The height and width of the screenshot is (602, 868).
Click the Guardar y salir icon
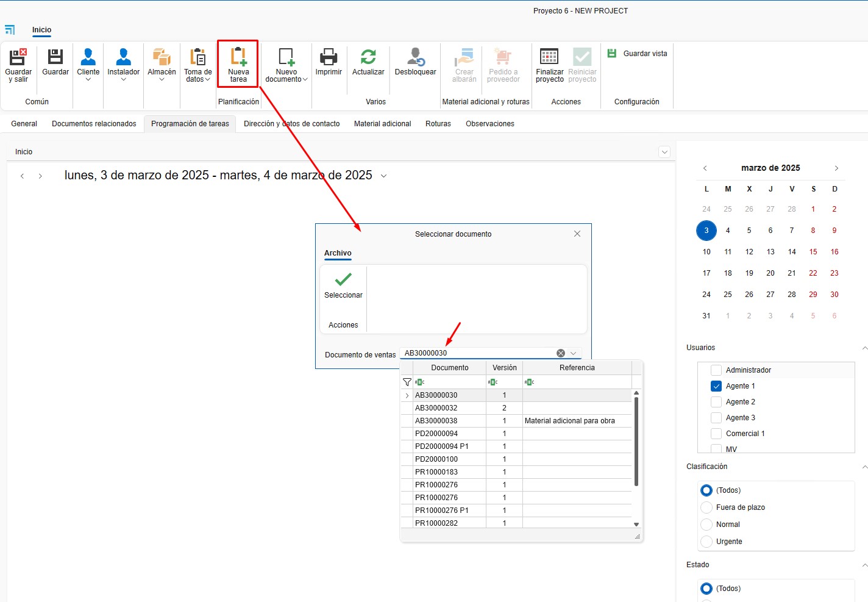tap(18, 57)
